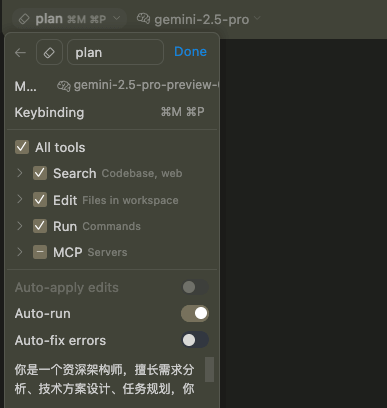Click the plan mode name field
The width and height of the screenshot is (387, 408).
[115, 52]
